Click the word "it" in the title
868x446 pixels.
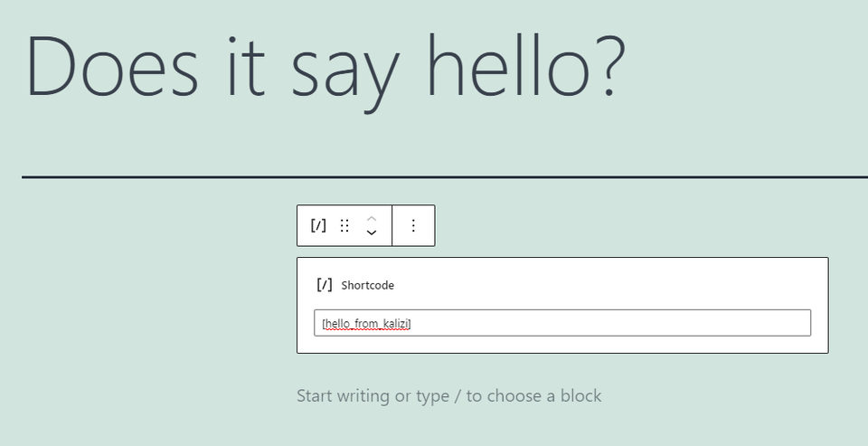[x=245, y=68]
